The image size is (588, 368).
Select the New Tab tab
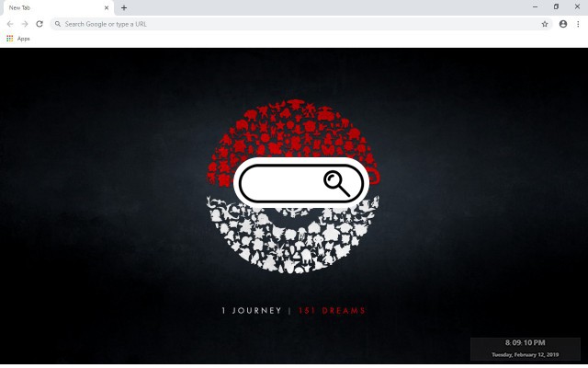(x=57, y=8)
